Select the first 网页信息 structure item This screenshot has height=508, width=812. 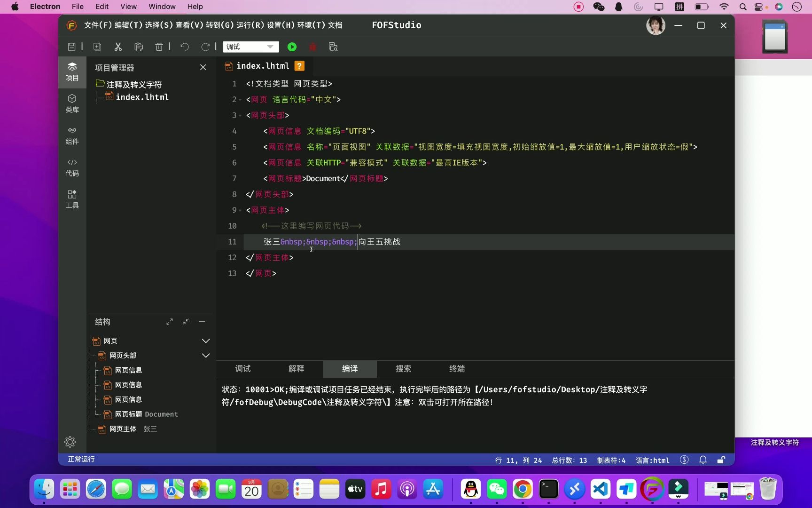pos(128,370)
